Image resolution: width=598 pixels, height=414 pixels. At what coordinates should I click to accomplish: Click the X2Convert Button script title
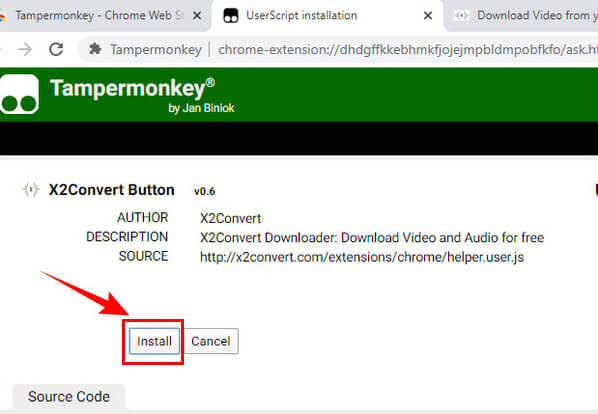click(x=112, y=190)
